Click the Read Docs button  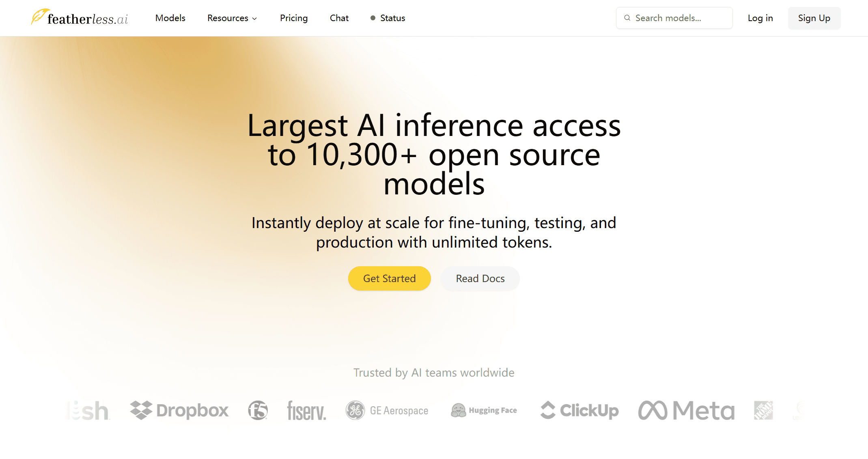pos(480,278)
